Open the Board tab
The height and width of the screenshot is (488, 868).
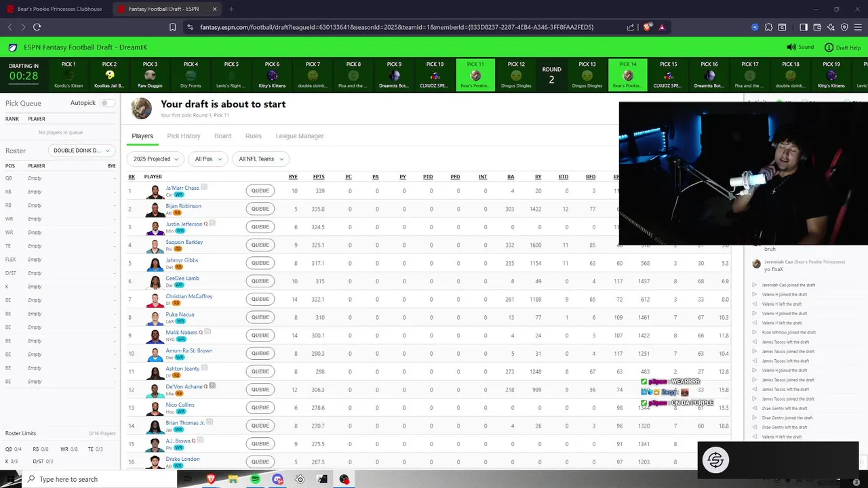[223, 136]
